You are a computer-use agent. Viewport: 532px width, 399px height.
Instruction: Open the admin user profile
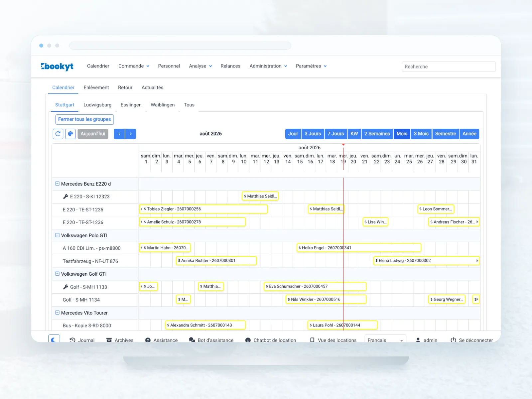pos(427,340)
